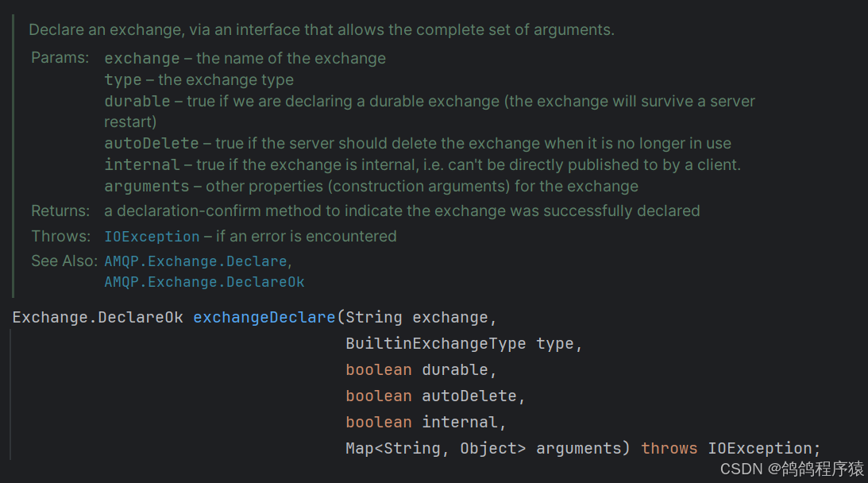This screenshot has width=868, height=483.
Task: Click 'arguments' param name in Javadoc
Action: coord(147,186)
